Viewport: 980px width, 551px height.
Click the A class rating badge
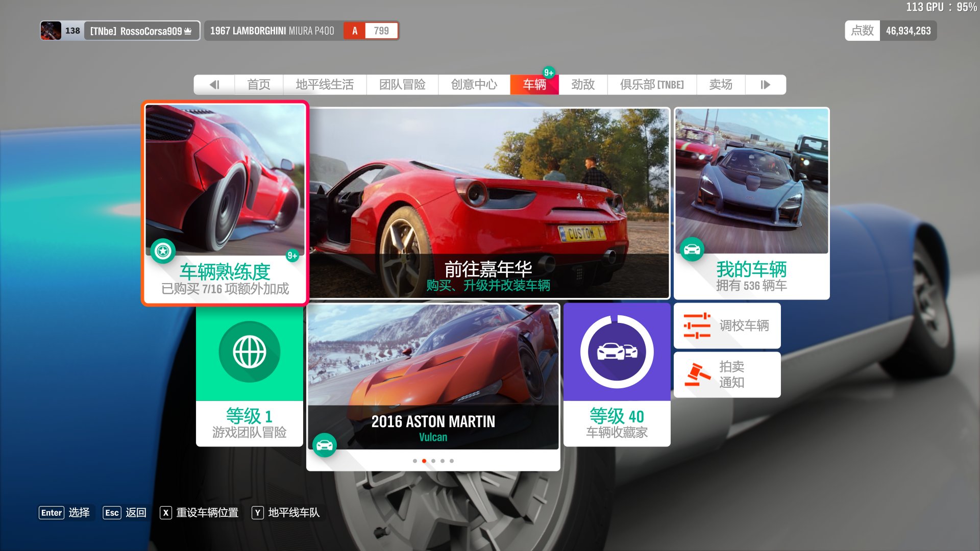coord(355,31)
